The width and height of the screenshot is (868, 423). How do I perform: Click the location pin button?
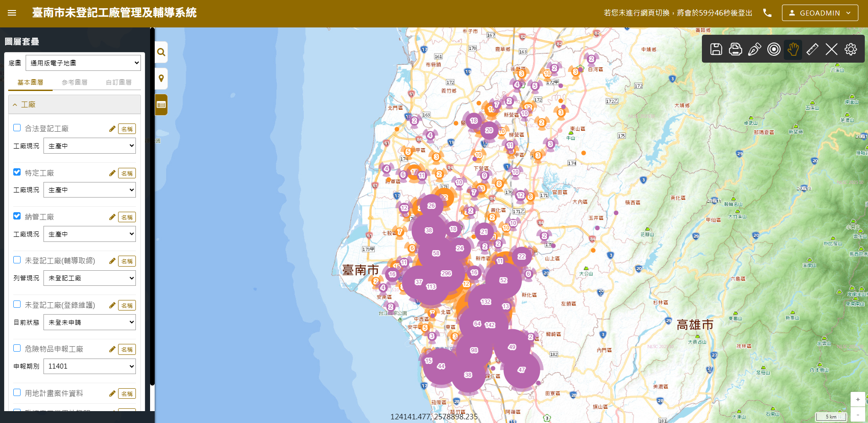click(x=161, y=79)
